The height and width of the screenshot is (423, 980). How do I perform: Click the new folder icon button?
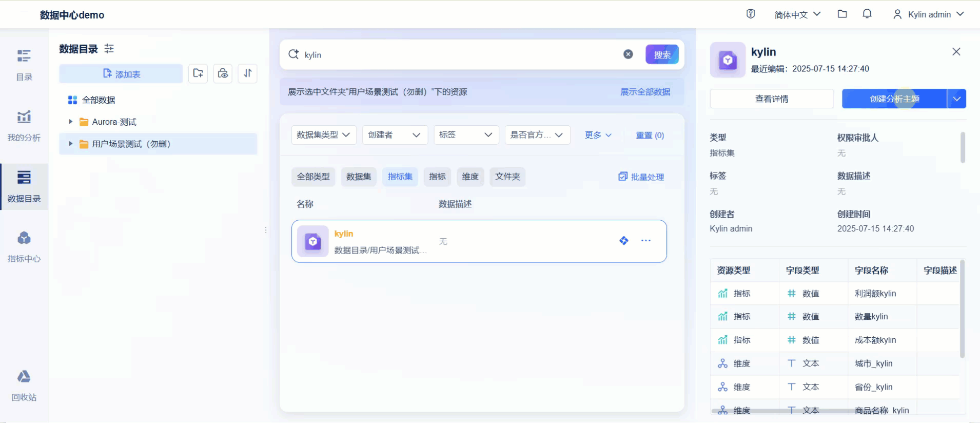pos(198,73)
